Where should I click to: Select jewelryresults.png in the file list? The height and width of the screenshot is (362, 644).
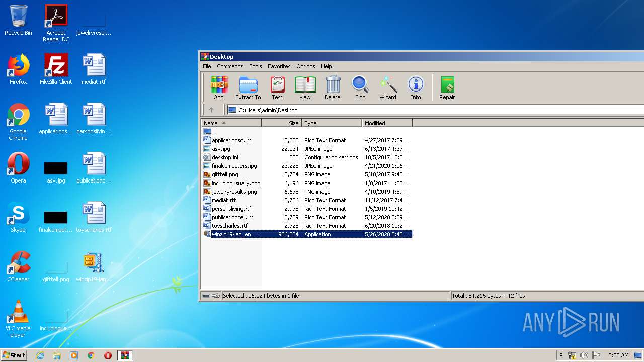click(307, 192)
